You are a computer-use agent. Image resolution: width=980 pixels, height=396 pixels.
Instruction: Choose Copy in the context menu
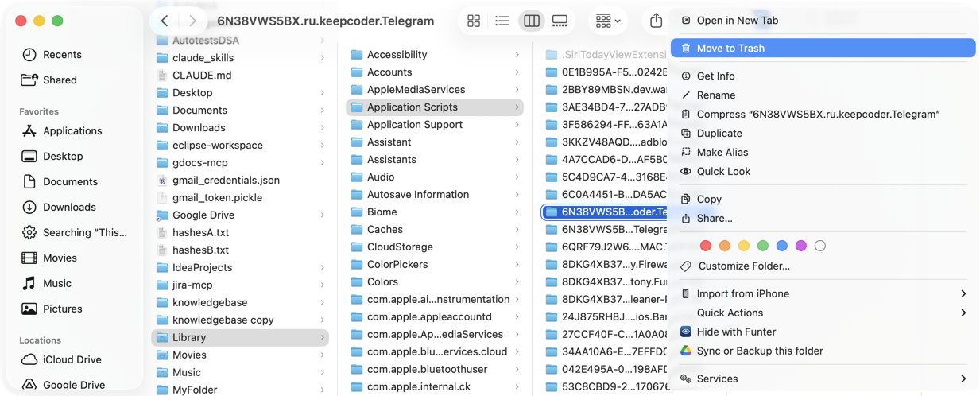click(823, 200)
